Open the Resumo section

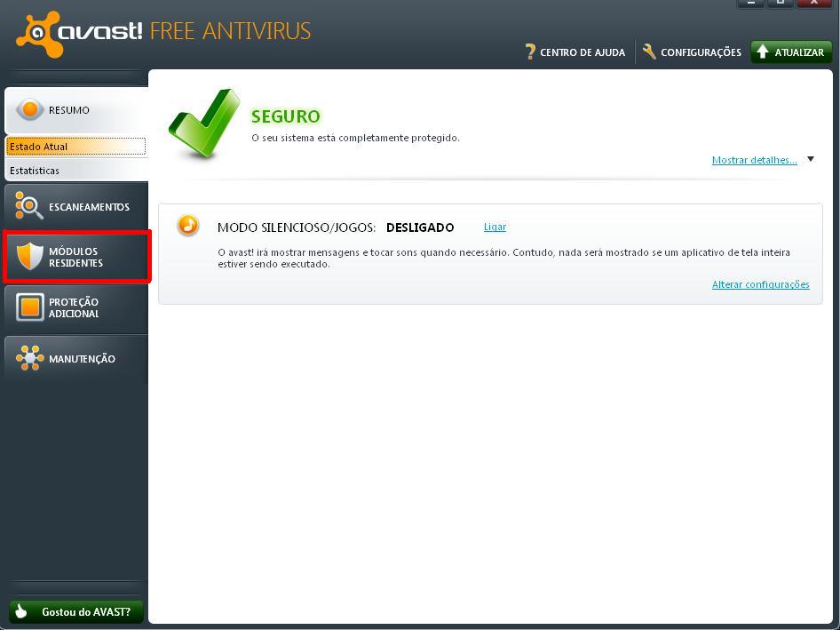[76, 110]
